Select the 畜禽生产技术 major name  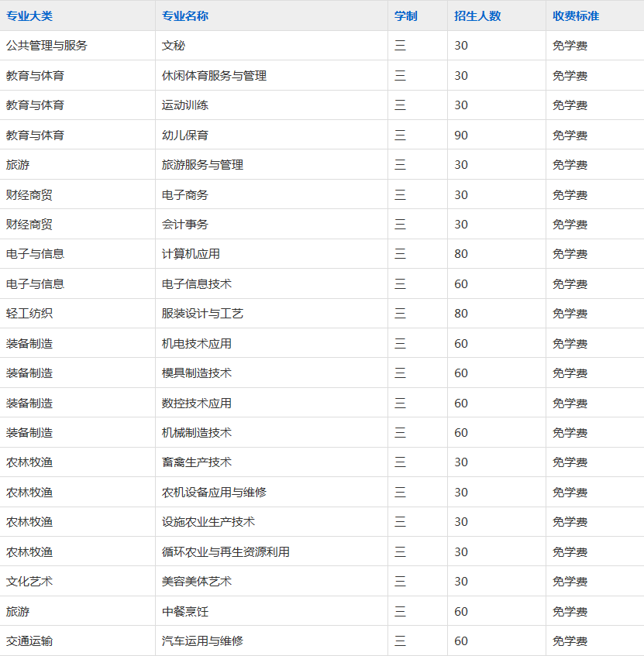(x=197, y=462)
